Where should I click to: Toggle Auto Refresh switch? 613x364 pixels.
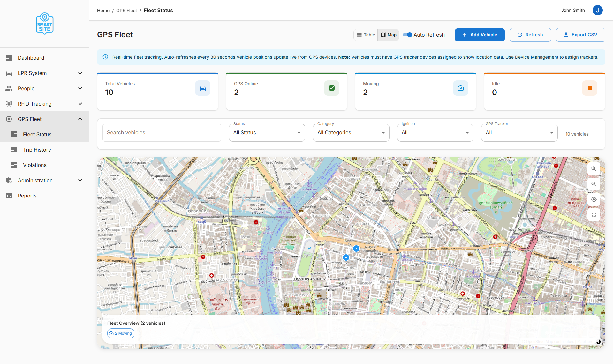pyautogui.click(x=407, y=35)
